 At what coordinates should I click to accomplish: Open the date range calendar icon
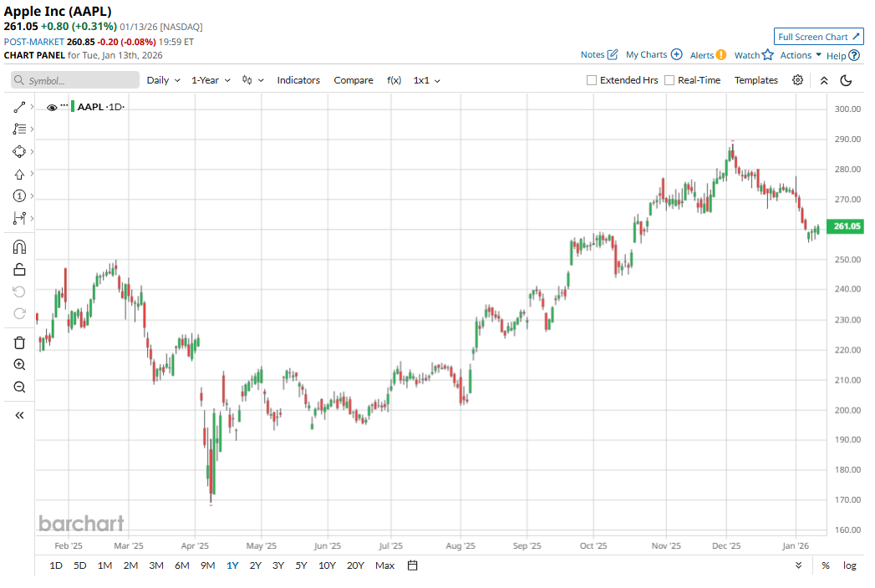412,565
